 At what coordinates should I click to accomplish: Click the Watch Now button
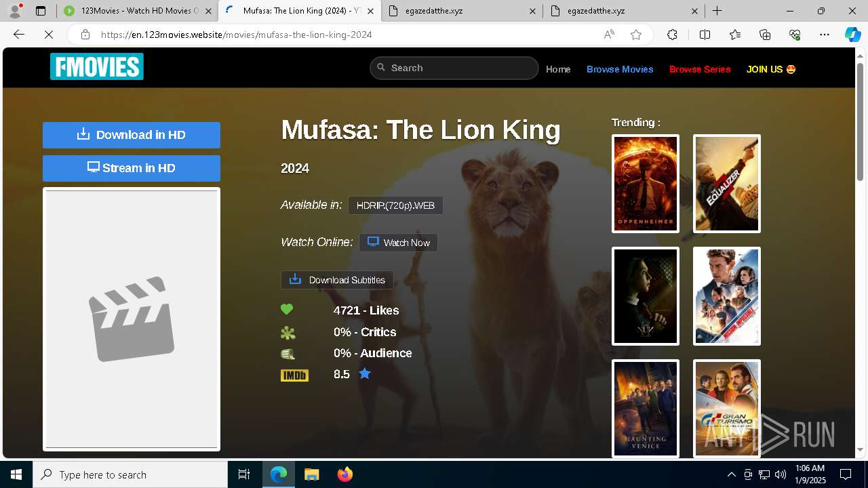398,243
